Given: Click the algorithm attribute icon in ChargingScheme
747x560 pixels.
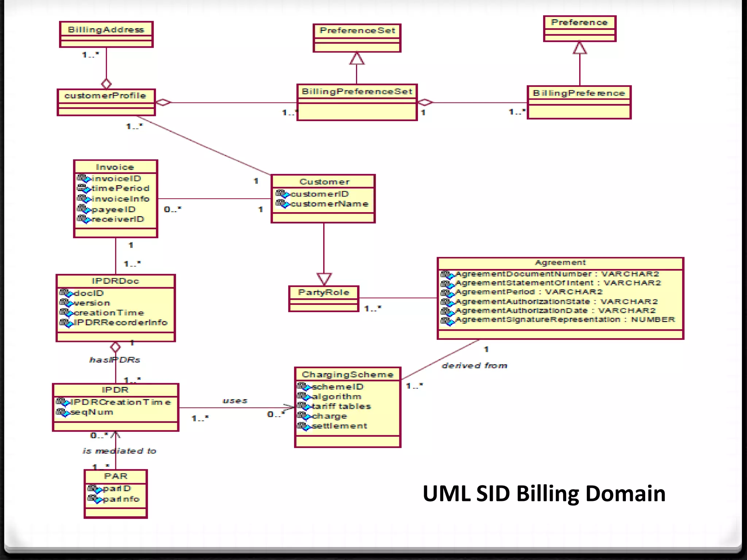Looking at the screenshot, I should coord(304,396).
